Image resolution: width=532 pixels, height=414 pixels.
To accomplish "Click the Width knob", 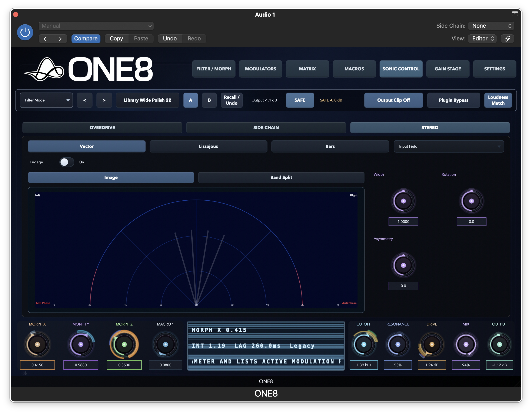I will point(403,201).
